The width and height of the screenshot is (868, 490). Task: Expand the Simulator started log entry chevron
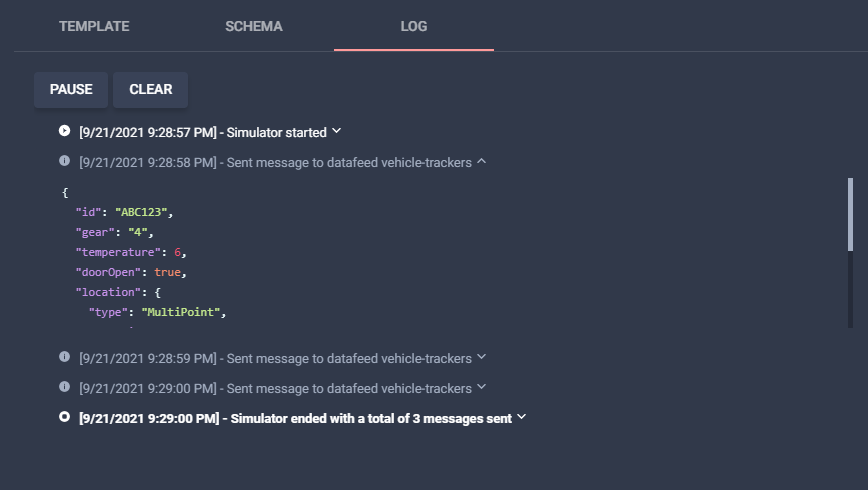(337, 132)
